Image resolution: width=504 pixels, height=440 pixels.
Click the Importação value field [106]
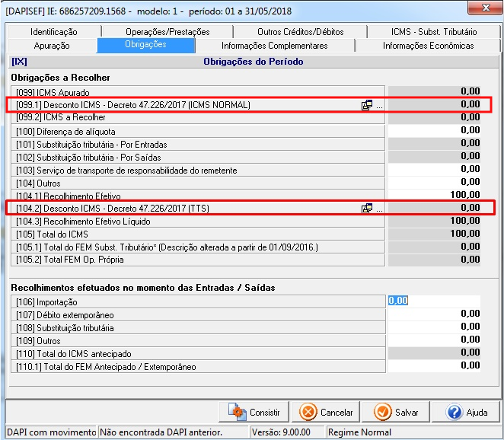pyautogui.click(x=435, y=301)
